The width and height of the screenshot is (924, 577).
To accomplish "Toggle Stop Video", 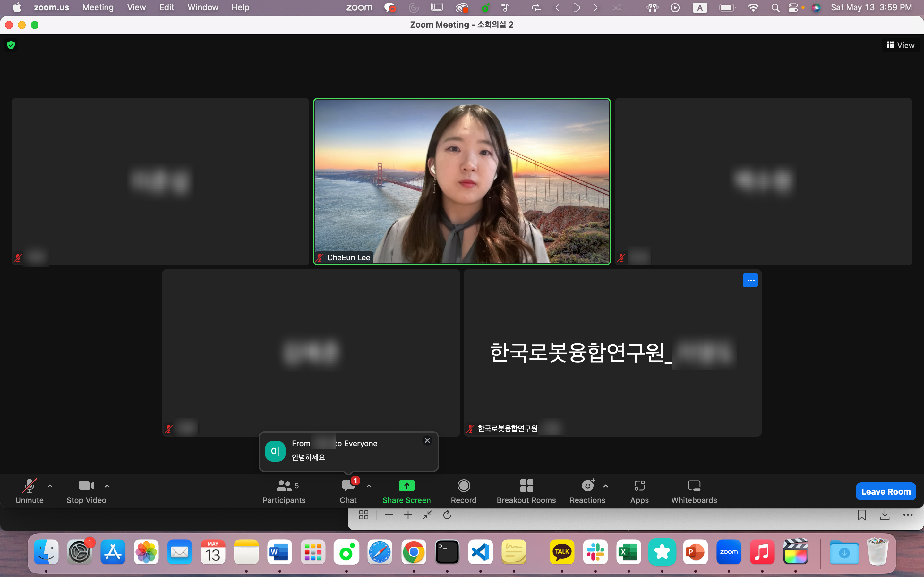I will click(x=86, y=491).
